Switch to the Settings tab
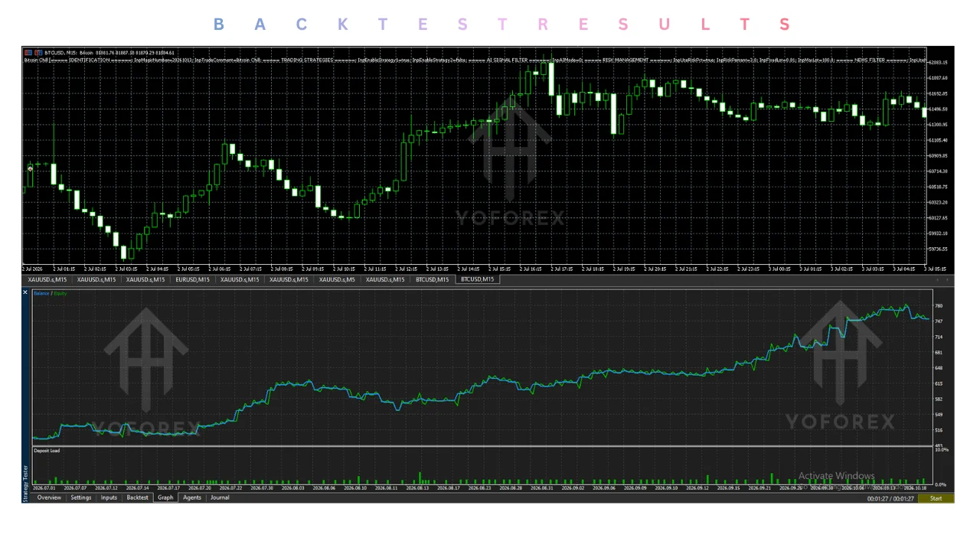Screen dimensions: 980x551 [81, 497]
